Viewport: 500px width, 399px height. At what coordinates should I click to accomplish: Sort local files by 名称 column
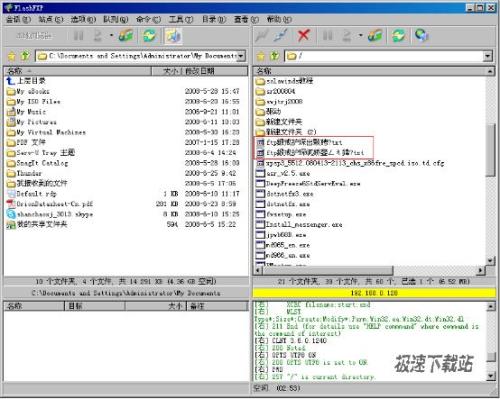[78, 71]
